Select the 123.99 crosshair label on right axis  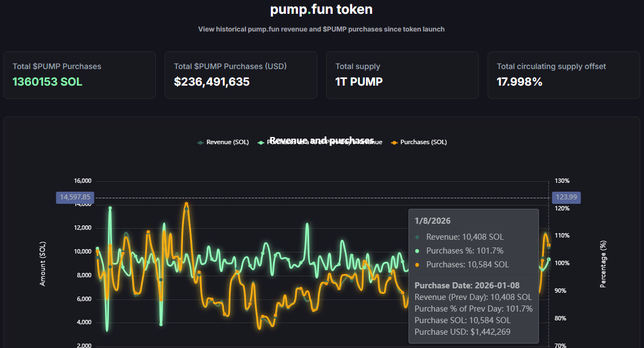tap(566, 197)
